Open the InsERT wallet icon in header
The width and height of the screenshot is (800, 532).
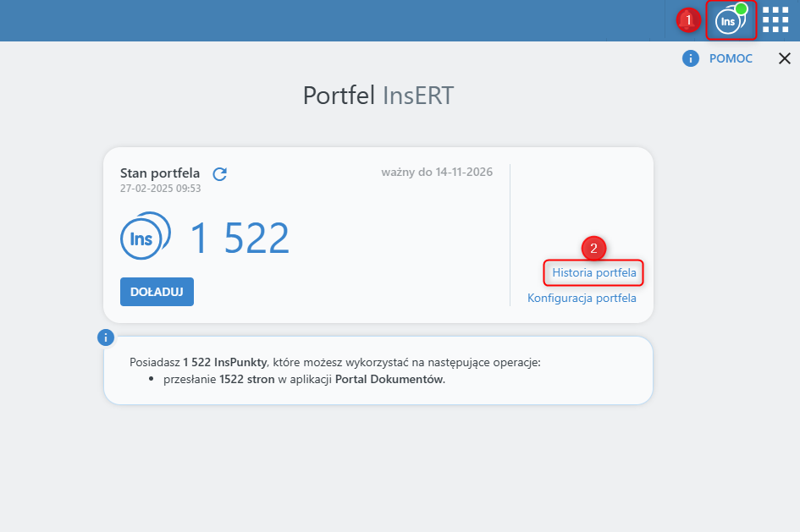[x=731, y=20]
